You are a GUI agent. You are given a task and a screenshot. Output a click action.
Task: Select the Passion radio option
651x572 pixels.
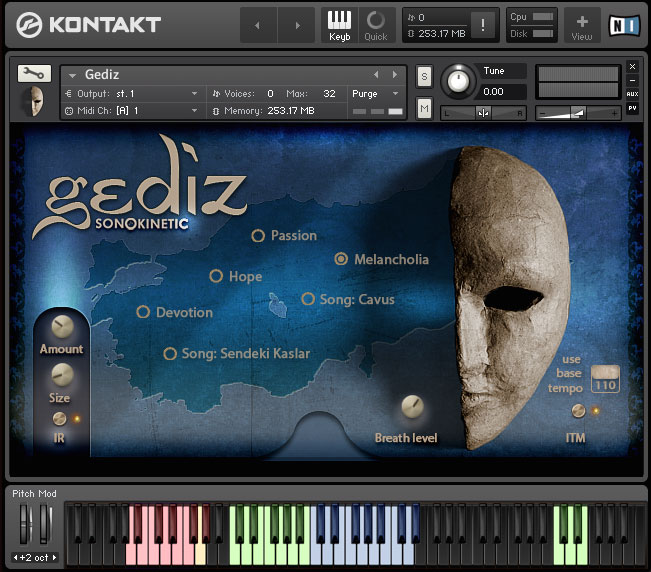[258, 236]
